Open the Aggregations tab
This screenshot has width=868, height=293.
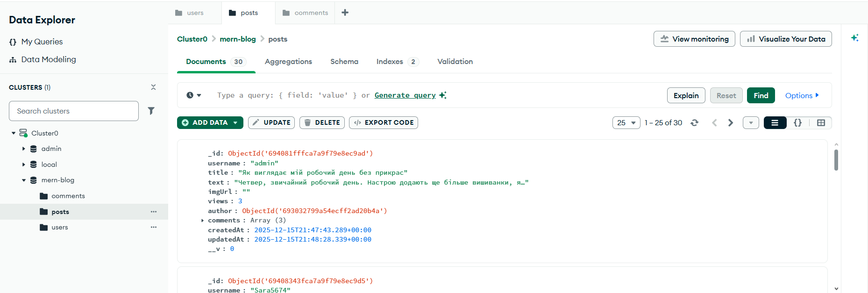(x=288, y=62)
